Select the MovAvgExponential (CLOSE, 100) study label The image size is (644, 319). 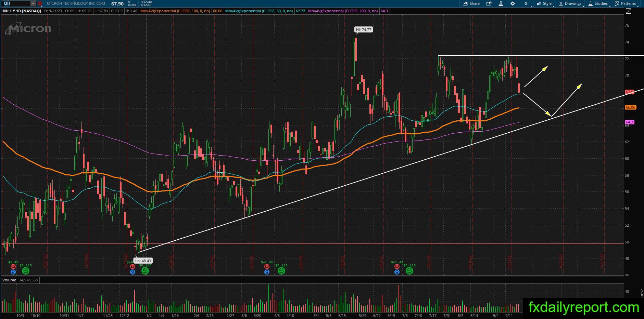pyautogui.click(x=175, y=11)
